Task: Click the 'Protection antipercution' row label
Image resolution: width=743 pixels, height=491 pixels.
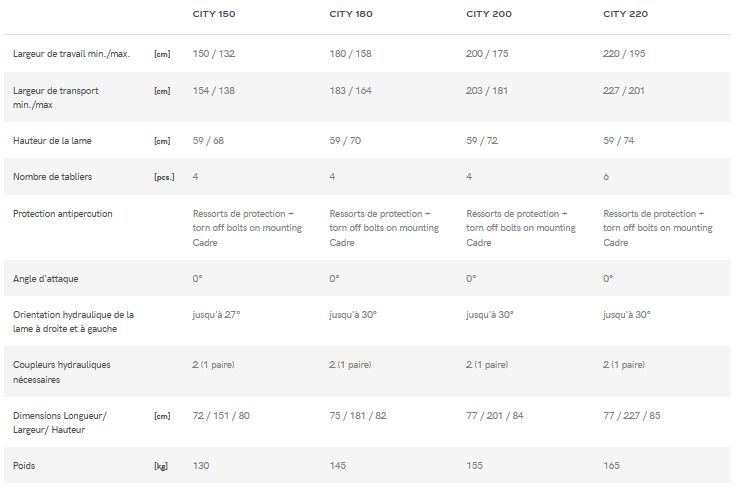Action: (x=62, y=214)
